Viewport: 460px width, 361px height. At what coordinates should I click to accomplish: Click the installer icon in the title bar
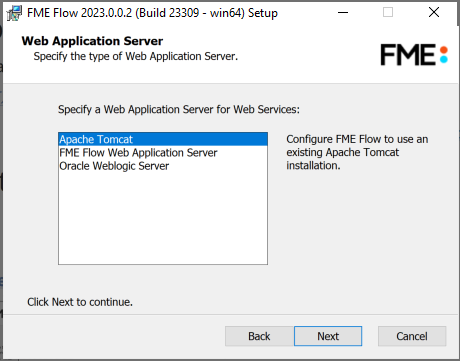tap(14, 13)
